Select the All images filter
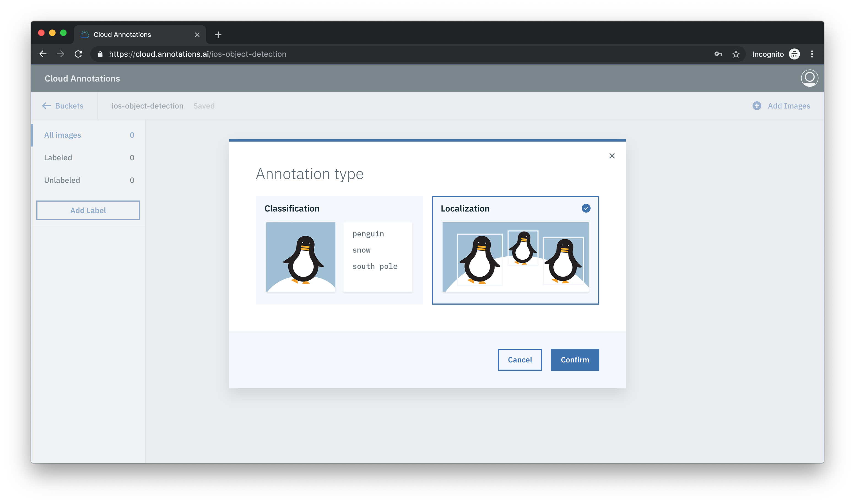This screenshot has height=504, width=855. tap(89, 135)
